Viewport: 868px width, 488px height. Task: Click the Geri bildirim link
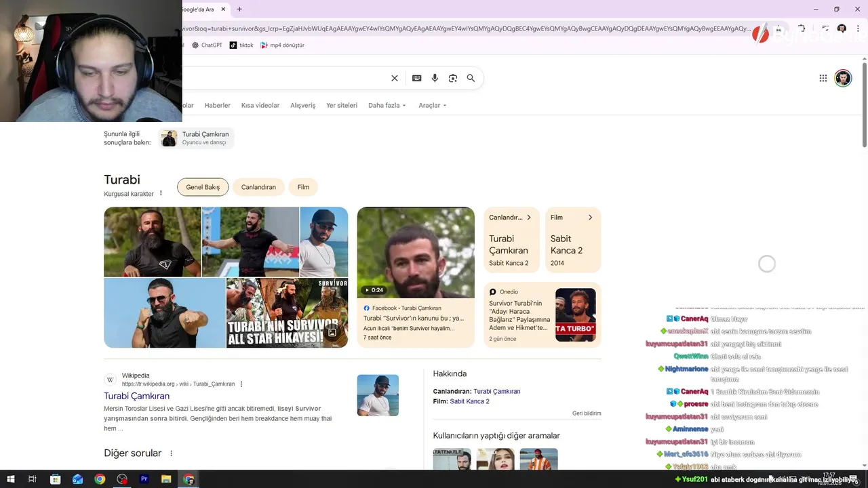587,413
